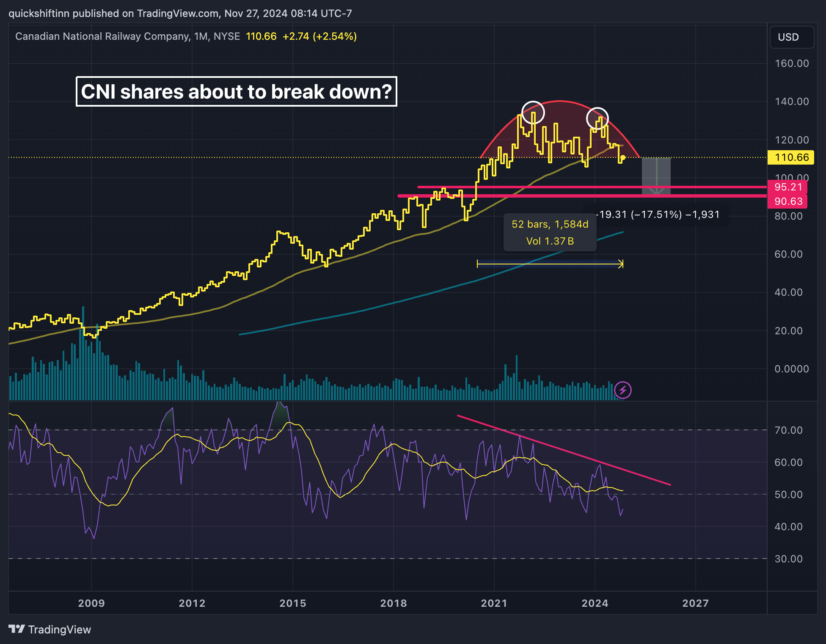Click the +2.74 (+2.54%) price change text

(x=319, y=36)
